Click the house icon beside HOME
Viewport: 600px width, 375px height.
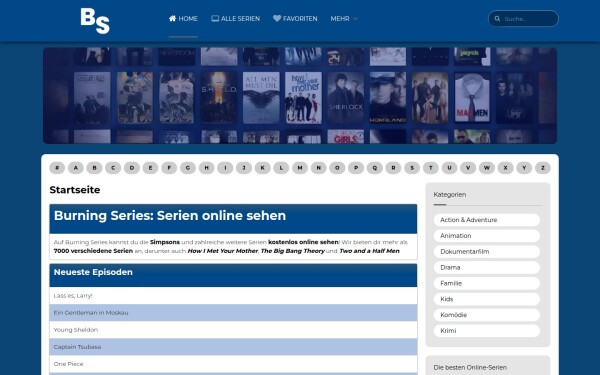(x=173, y=18)
